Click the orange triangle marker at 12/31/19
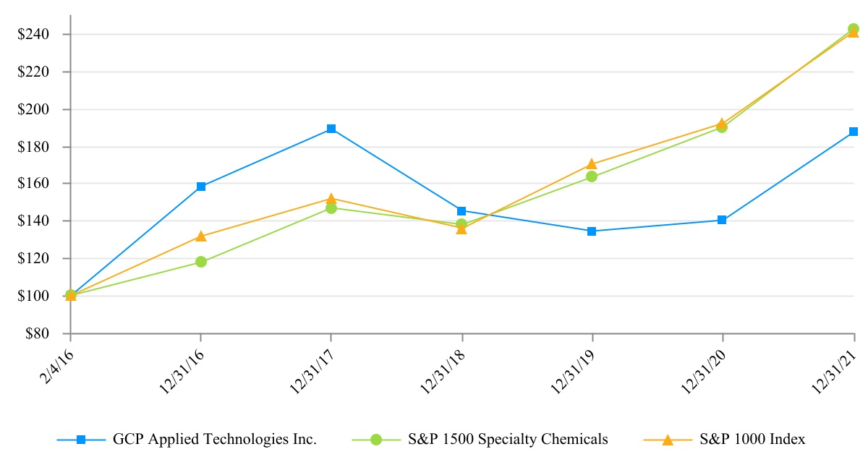 point(592,164)
